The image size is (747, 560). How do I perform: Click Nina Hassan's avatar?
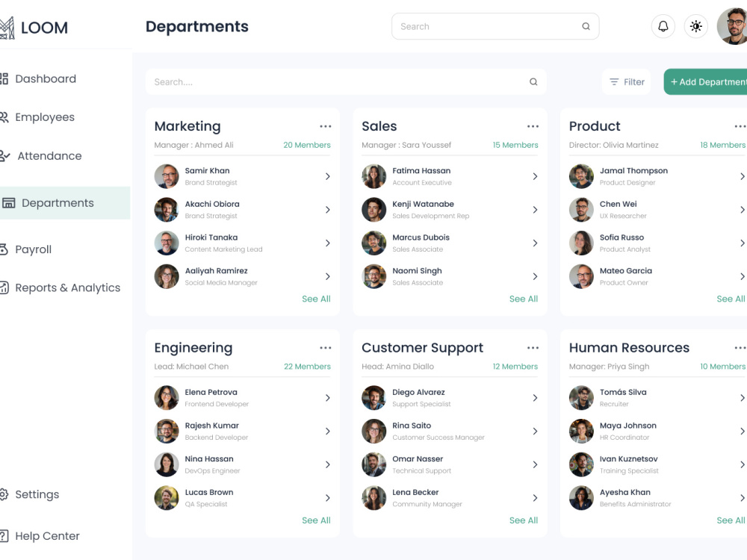[167, 464]
